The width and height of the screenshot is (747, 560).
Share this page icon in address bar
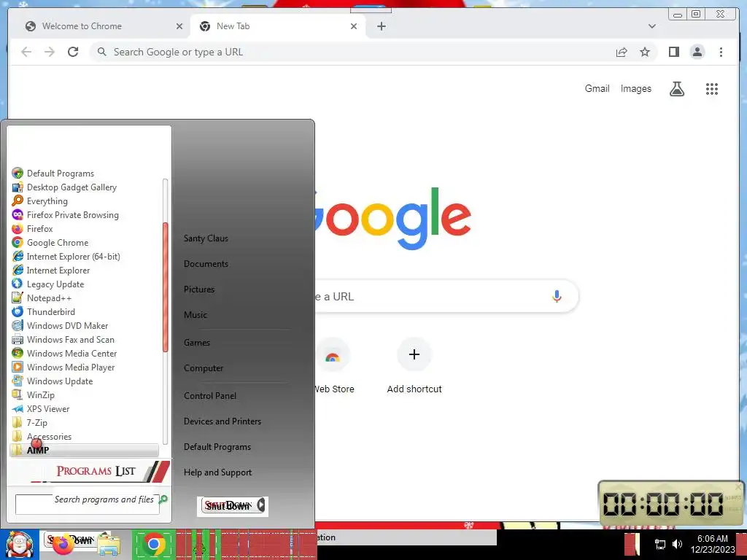622,52
